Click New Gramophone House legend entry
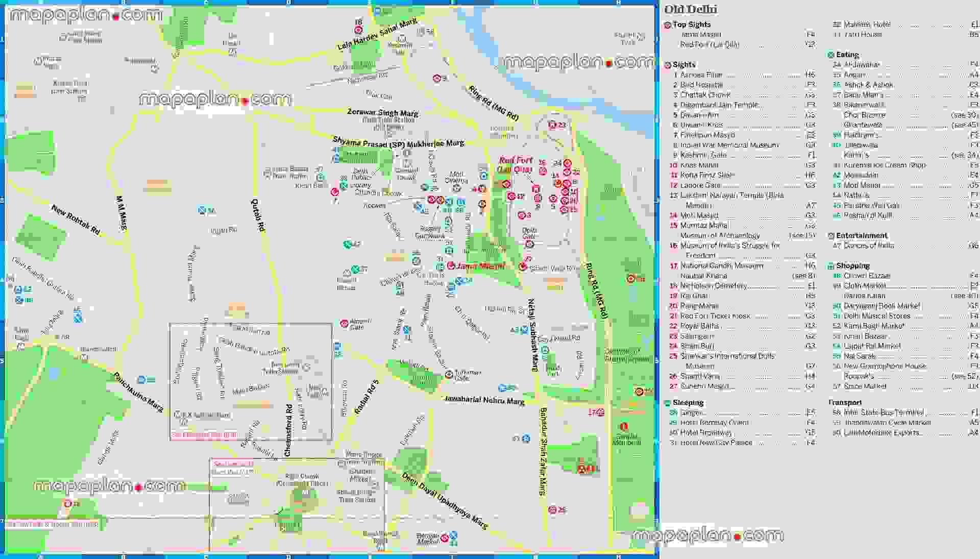Screen dimensions: 980x559 [905, 367]
